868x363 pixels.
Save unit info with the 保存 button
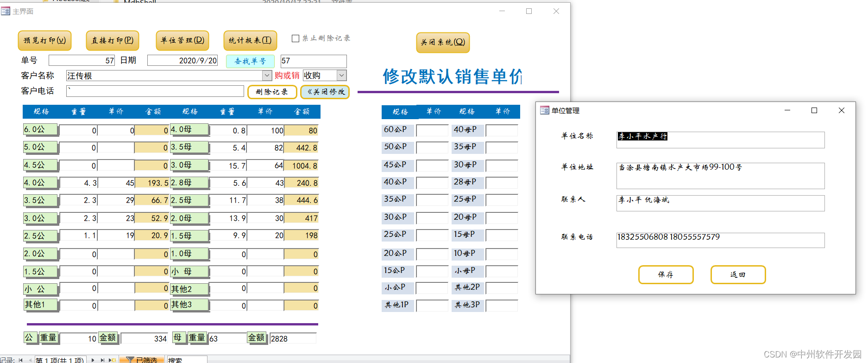point(666,274)
